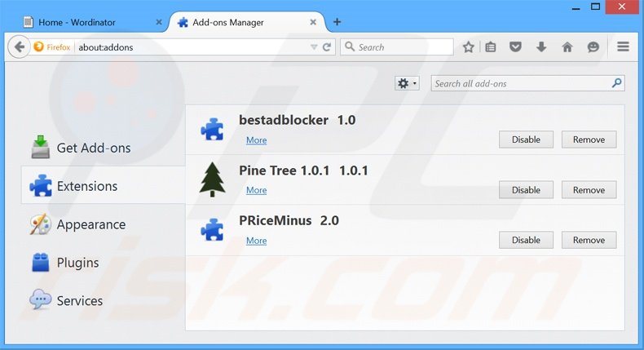The image size is (644, 350).
Task: Open the Plugins category
Action: pyautogui.click(x=103, y=263)
